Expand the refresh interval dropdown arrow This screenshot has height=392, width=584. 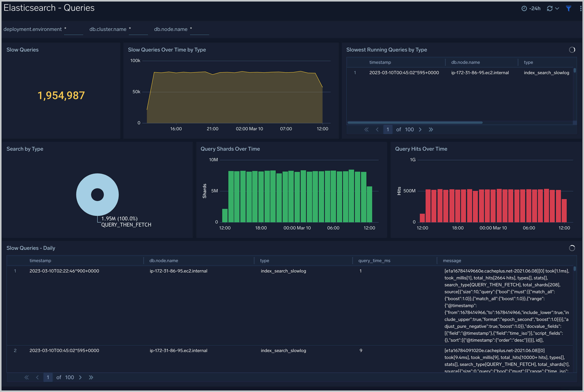pos(557,8)
